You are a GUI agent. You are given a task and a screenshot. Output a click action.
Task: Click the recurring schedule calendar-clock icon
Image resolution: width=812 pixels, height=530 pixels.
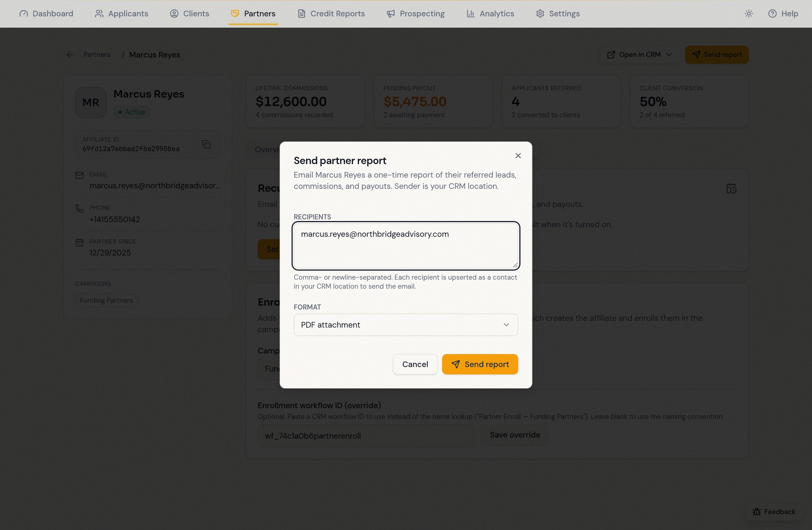[731, 189]
